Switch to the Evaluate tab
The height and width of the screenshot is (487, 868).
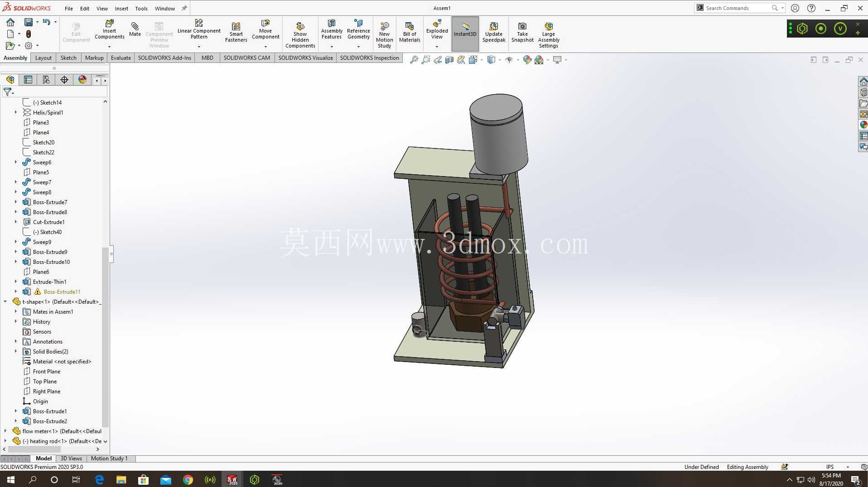[121, 58]
